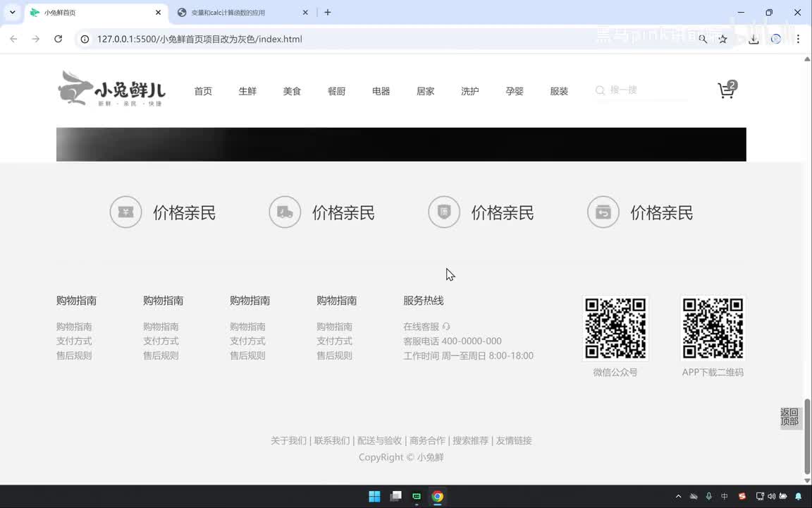The height and width of the screenshot is (508, 812).
Task: Open the Chrome profile avatar
Action: (776, 39)
